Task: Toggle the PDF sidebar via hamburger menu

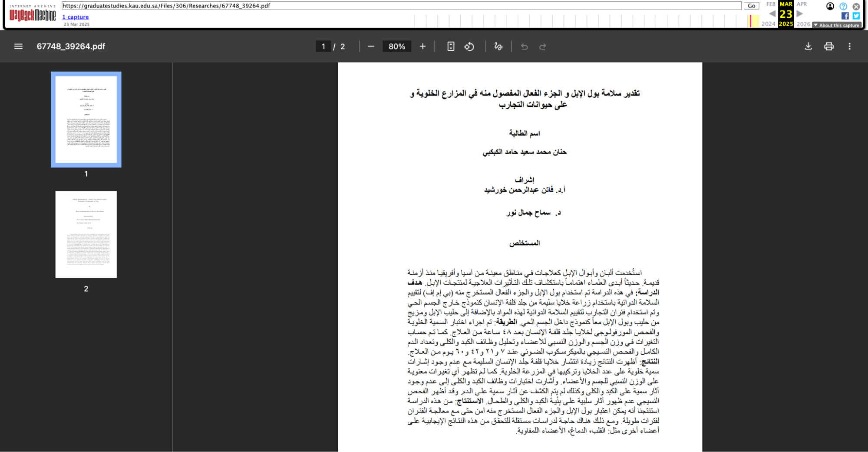Action: [x=18, y=46]
